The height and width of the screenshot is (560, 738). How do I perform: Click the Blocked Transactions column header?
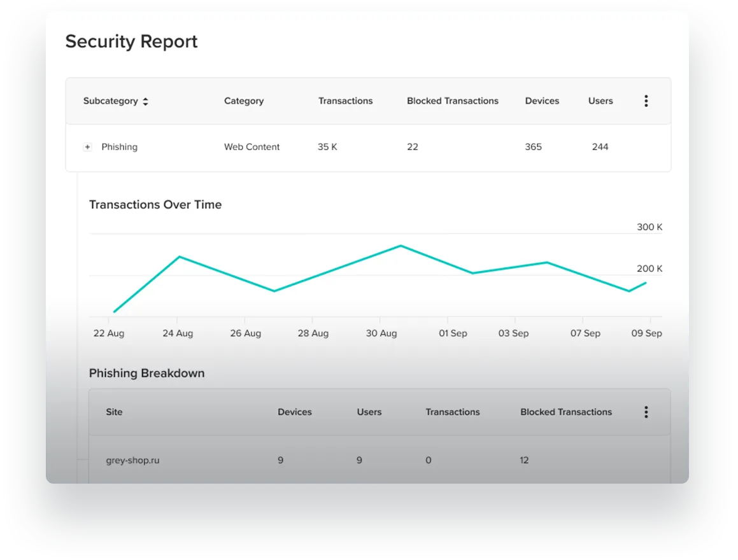point(452,101)
